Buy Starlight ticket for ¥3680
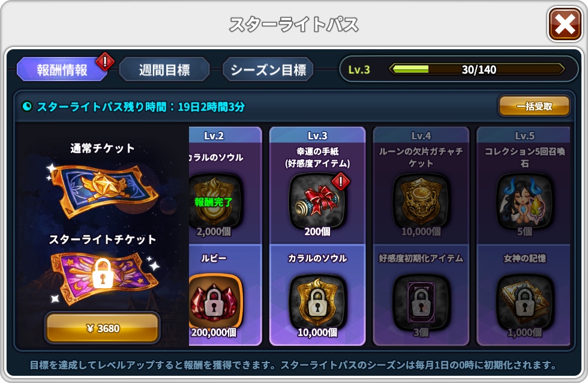 103,328
